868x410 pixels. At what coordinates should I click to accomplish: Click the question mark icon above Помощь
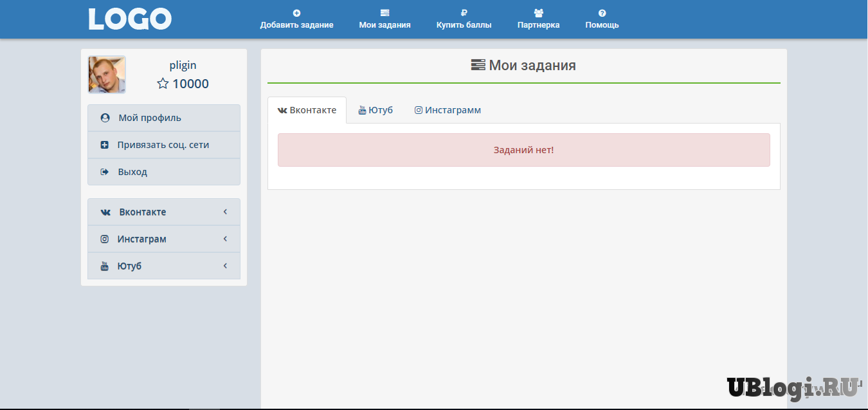coord(602,13)
